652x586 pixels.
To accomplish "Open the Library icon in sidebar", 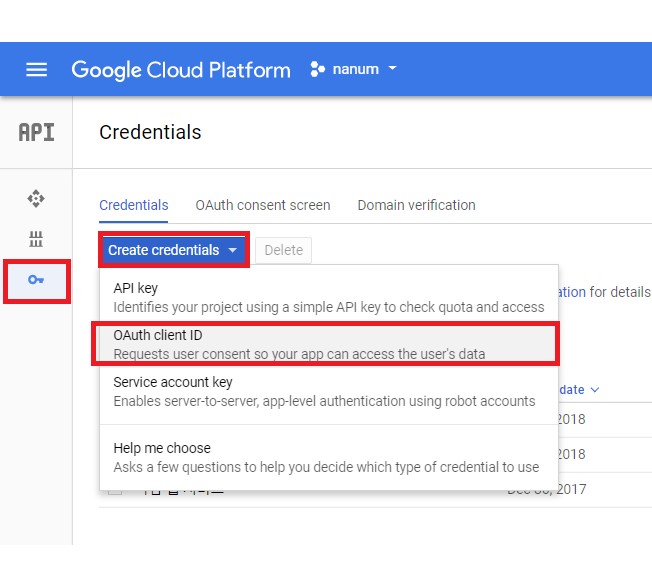I will coord(36,239).
